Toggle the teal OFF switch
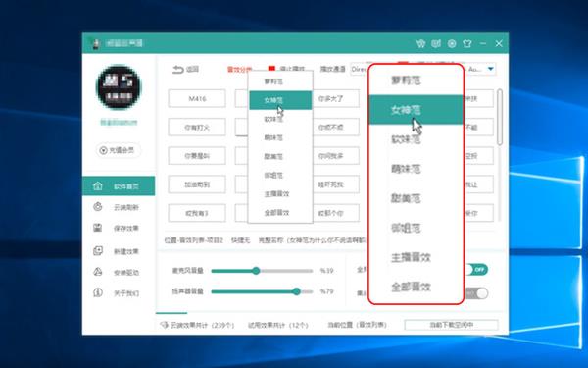The width and height of the screenshot is (588, 368). tap(476, 269)
